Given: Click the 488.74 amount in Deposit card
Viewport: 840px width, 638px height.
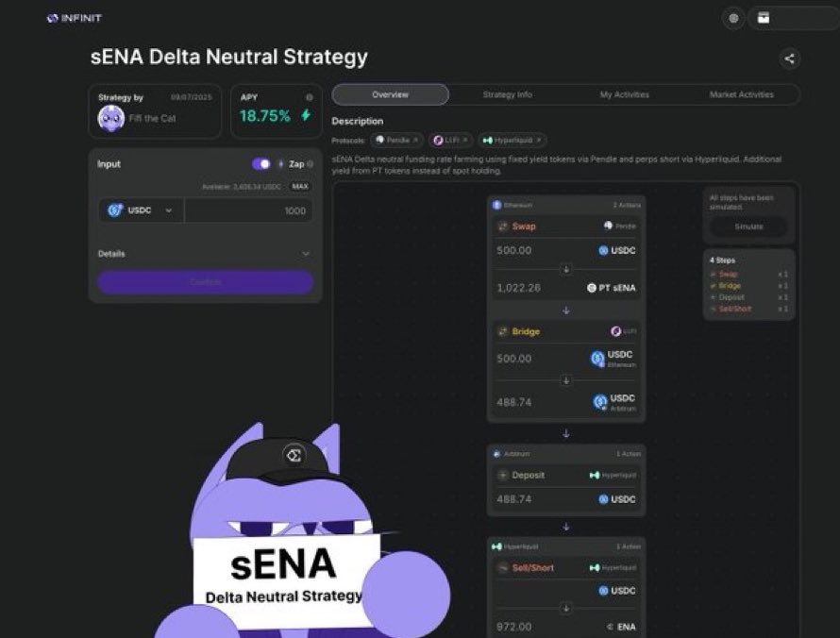Looking at the screenshot, I should (513, 499).
